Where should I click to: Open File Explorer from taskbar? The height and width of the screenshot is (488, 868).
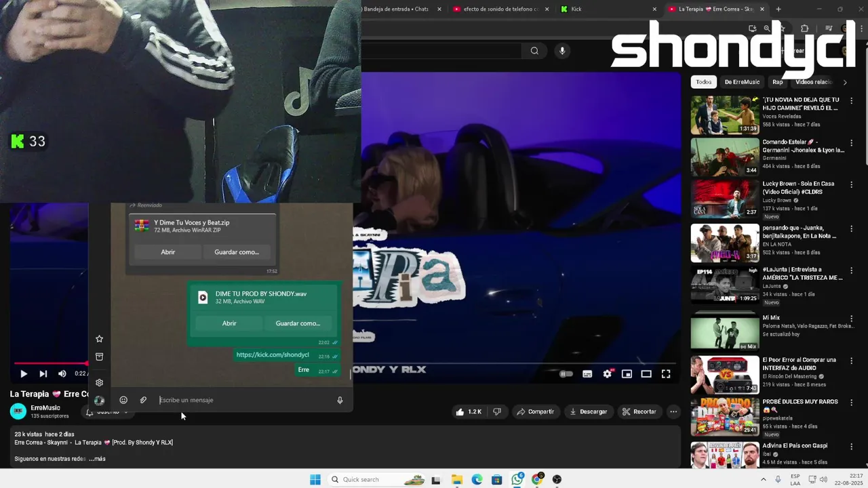point(457,479)
